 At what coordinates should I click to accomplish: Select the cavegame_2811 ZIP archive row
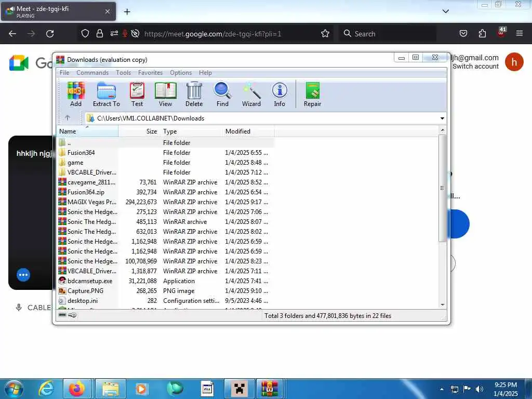click(166, 182)
